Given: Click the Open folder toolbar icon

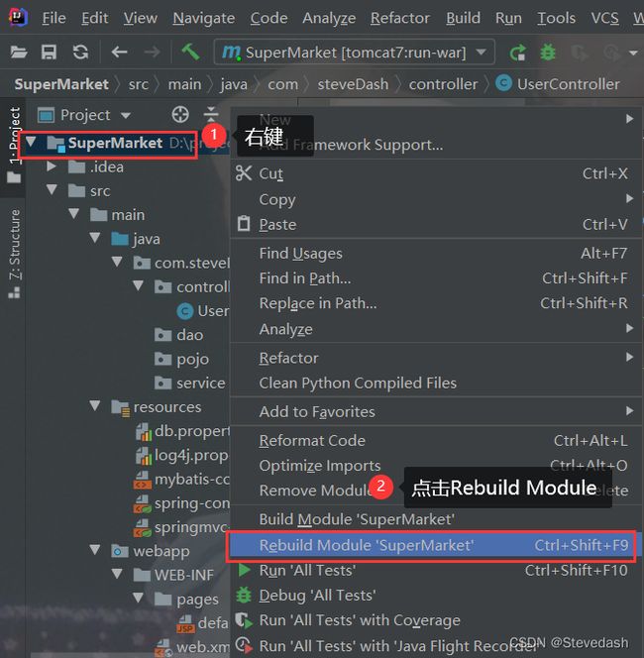Looking at the screenshot, I should 19,53.
